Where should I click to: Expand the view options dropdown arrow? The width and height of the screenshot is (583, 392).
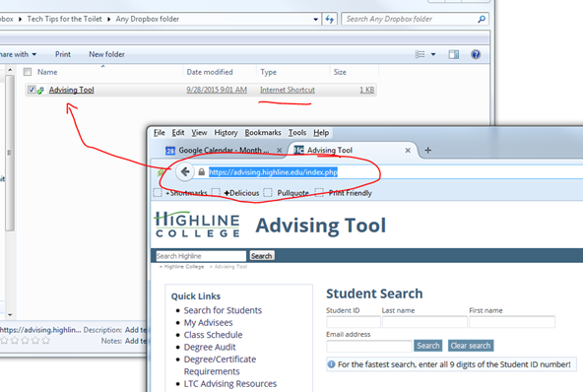pos(433,54)
